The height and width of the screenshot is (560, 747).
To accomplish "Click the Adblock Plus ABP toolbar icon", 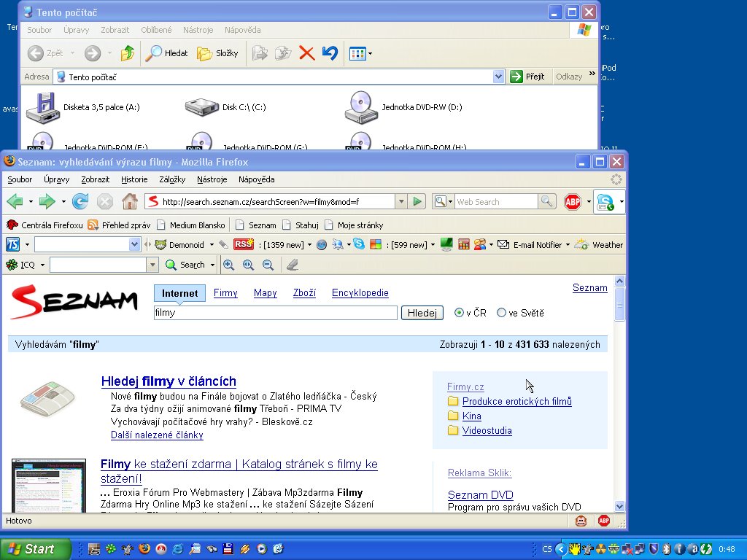I will tap(572, 202).
